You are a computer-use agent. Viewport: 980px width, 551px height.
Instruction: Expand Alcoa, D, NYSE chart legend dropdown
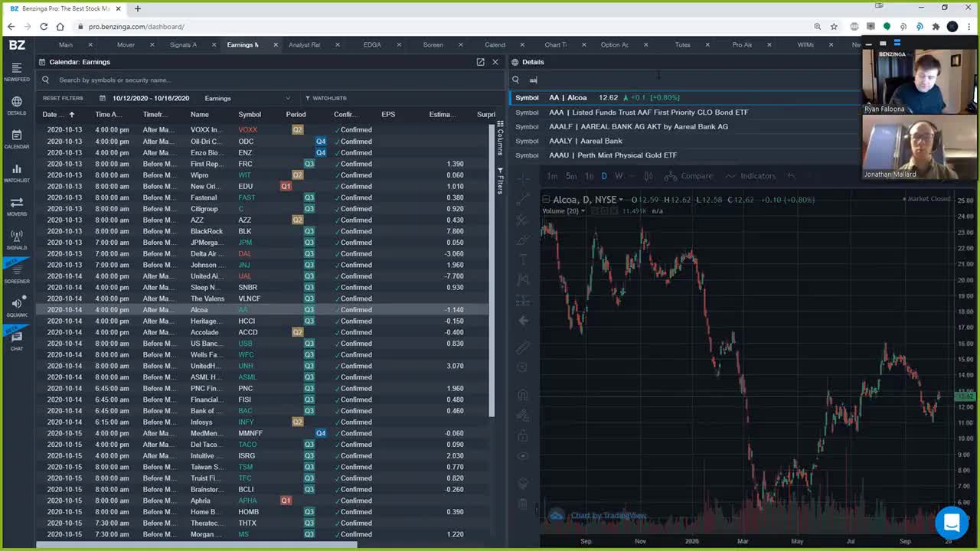point(621,200)
